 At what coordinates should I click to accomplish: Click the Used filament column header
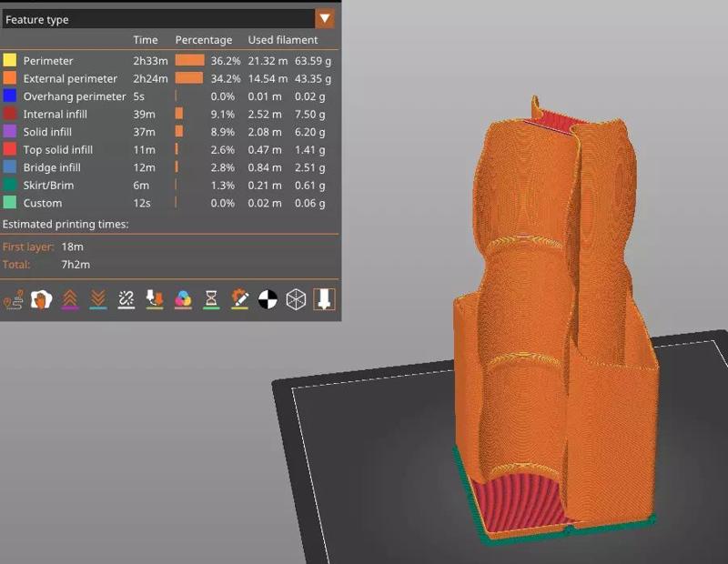(x=283, y=40)
